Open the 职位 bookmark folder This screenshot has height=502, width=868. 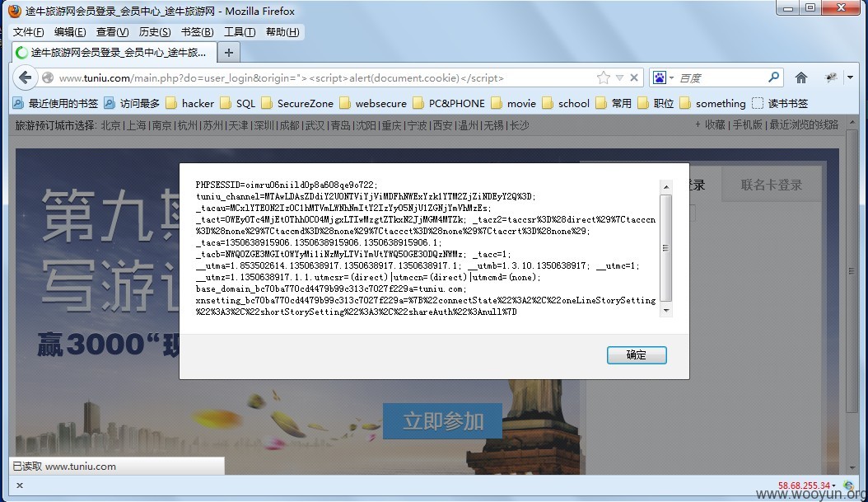click(x=656, y=104)
